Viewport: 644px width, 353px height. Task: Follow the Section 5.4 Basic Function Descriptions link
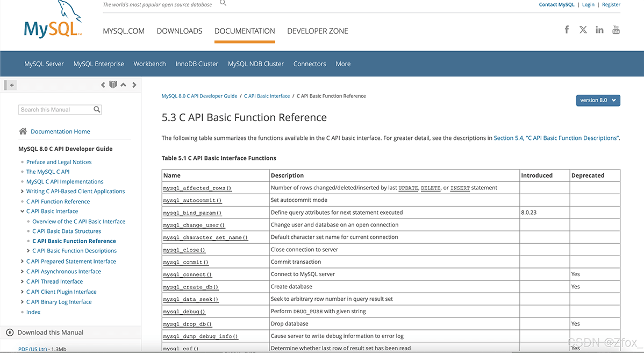tap(556, 138)
